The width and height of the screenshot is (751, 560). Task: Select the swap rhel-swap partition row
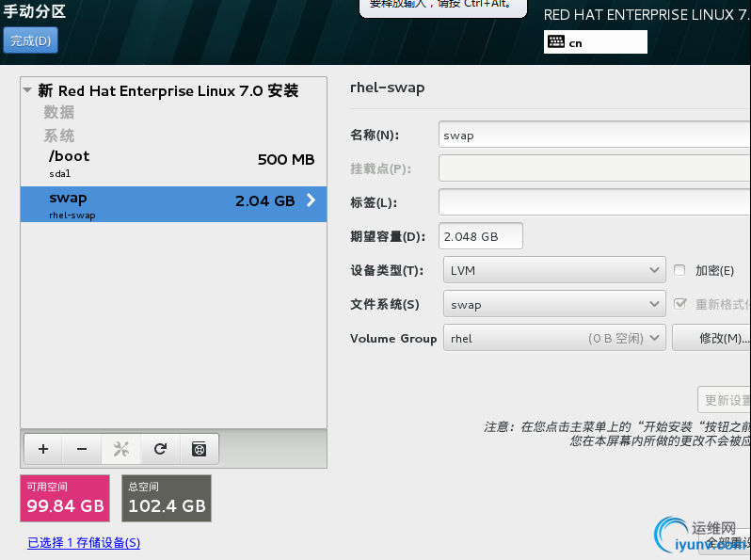coord(173,204)
